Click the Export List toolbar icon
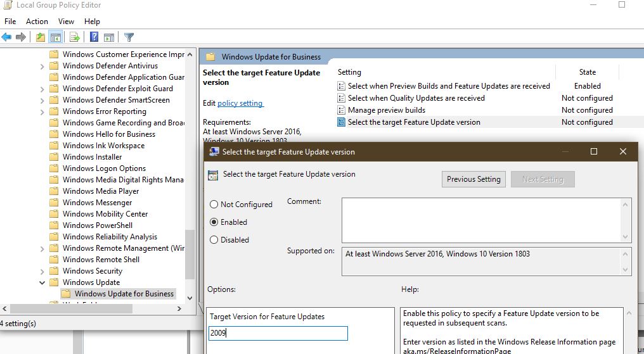Image resolution: width=644 pixels, height=354 pixels. [x=75, y=37]
